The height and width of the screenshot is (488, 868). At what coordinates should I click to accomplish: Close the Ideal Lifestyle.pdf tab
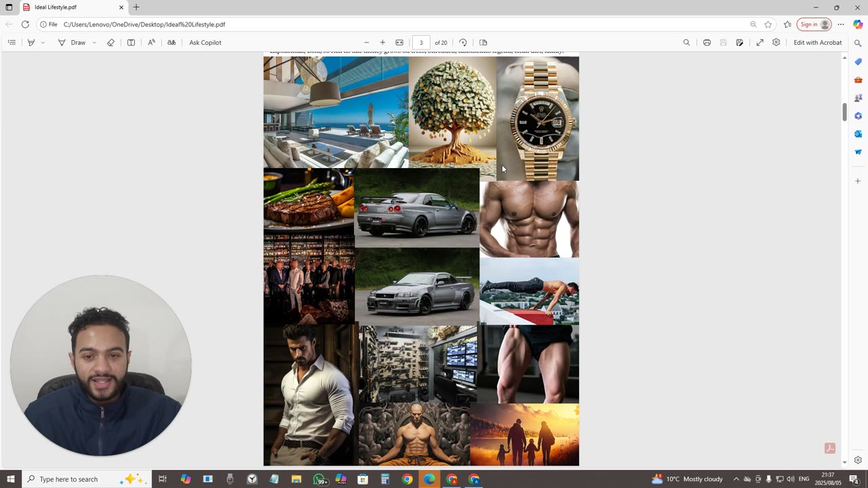[x=121, y=7]
